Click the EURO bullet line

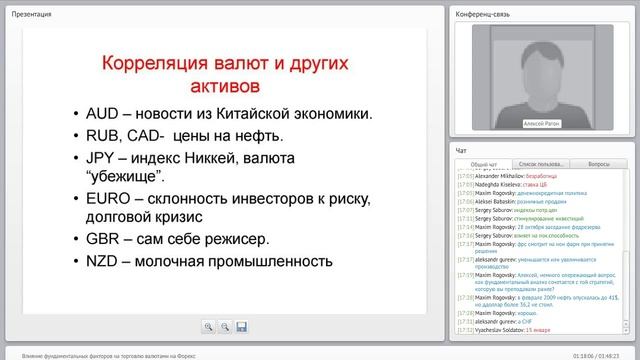pyautogui.click(x=228, y=207)
